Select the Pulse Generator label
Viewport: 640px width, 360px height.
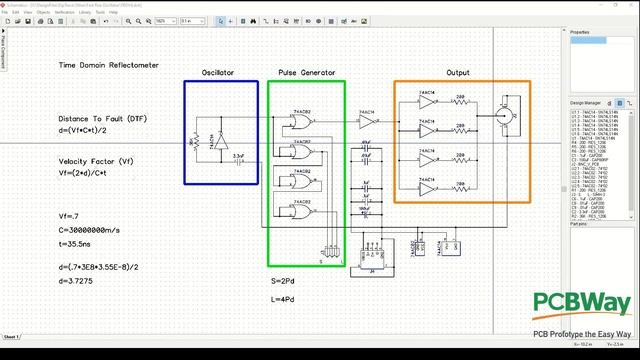coord(307,73)
